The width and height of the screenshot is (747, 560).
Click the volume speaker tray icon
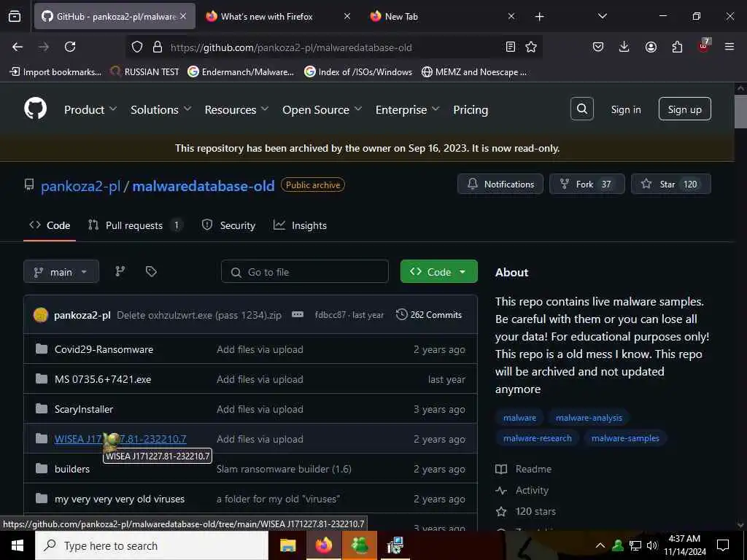652,545
